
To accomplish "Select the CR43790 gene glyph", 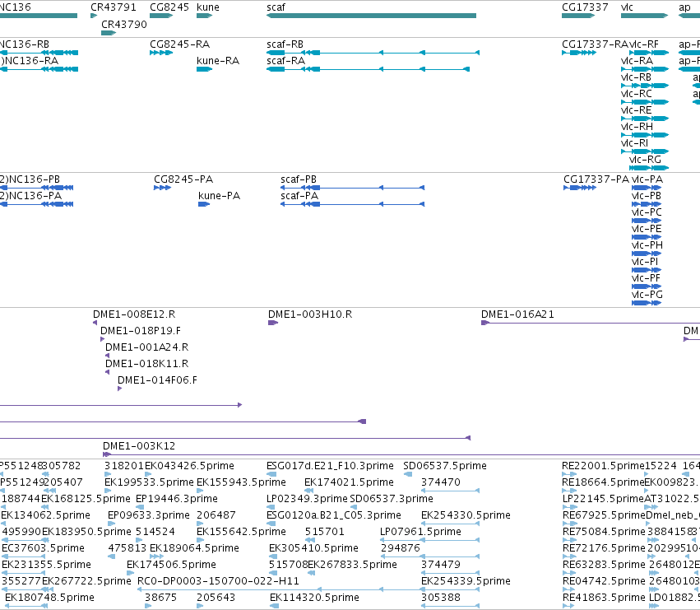I will 109,33.
